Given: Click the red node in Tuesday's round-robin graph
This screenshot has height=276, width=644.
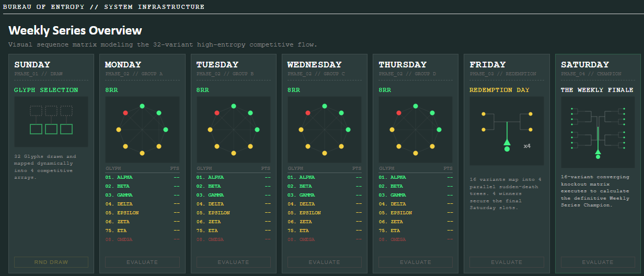Looking at the screenshot, I should tap(216, 112).
